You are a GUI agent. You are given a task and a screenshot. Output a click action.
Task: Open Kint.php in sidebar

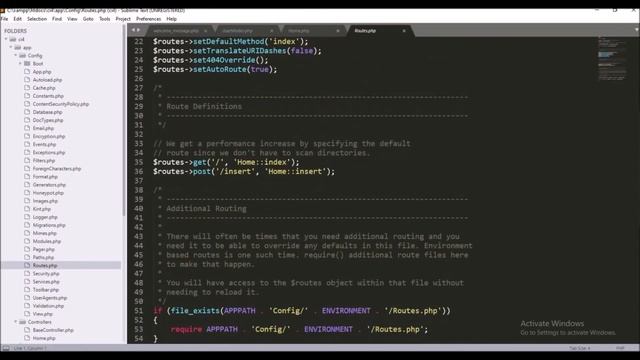click(42, 209)
